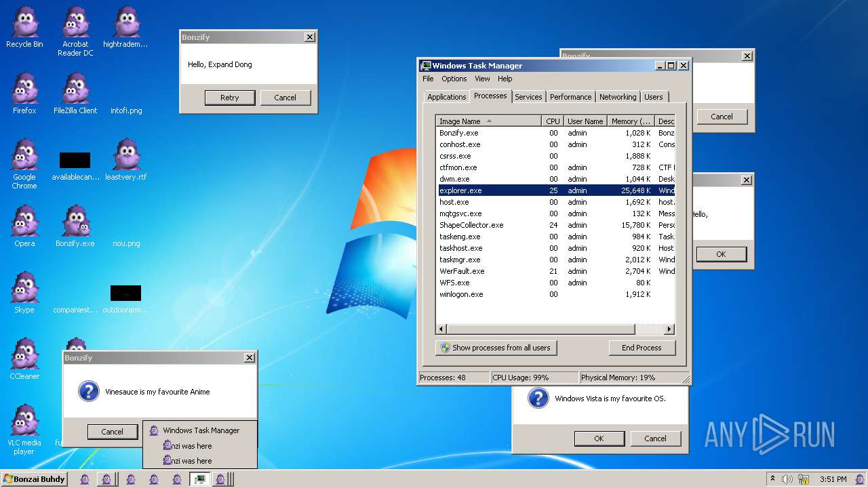Select the Skype desktop shortcut
The image size is (868, 488).
(24, 293)
